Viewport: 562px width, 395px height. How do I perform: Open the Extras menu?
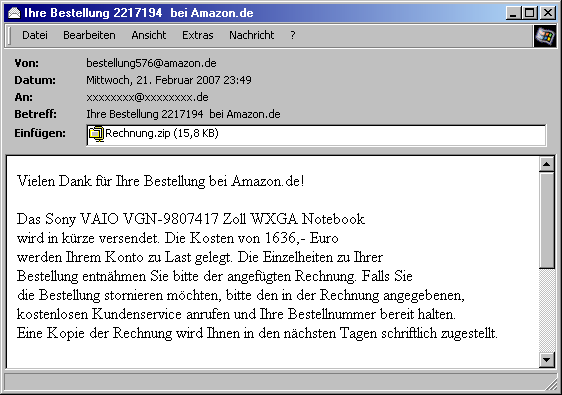coord(197,35)
